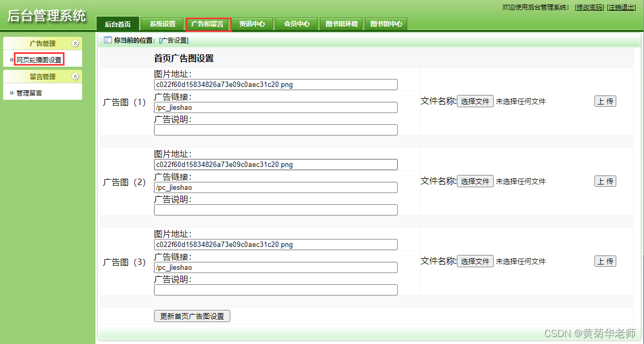Click the 广告图（2）row label

coord(124,182)
